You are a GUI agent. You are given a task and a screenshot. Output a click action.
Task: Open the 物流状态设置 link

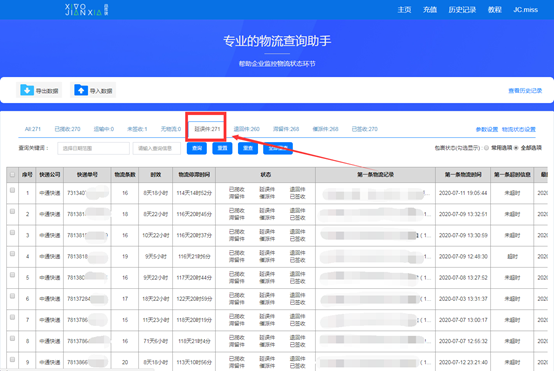(519, 129)
